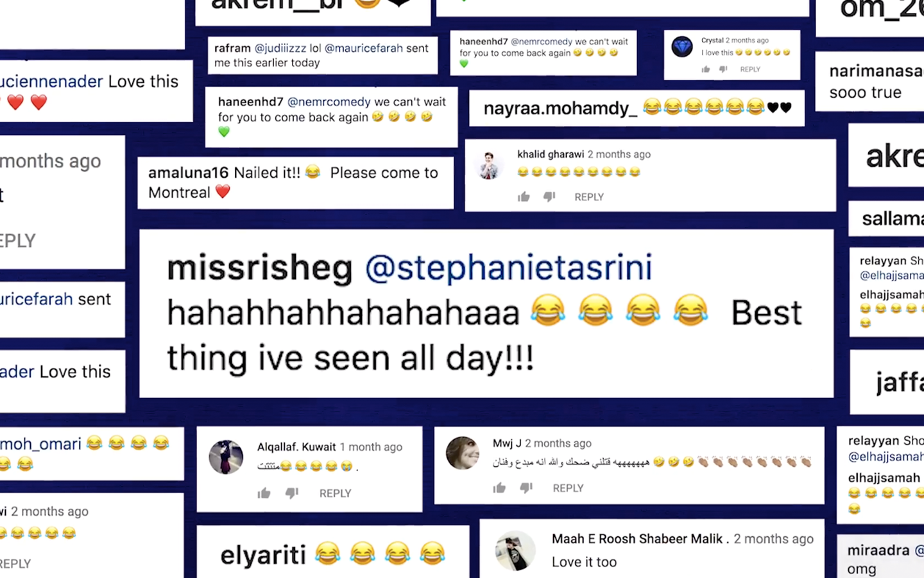Dislike khalid gharawi's comment with thumbs down
This screenshot has height=578, width=924.
pyautogui.click(x=549, y=197)
